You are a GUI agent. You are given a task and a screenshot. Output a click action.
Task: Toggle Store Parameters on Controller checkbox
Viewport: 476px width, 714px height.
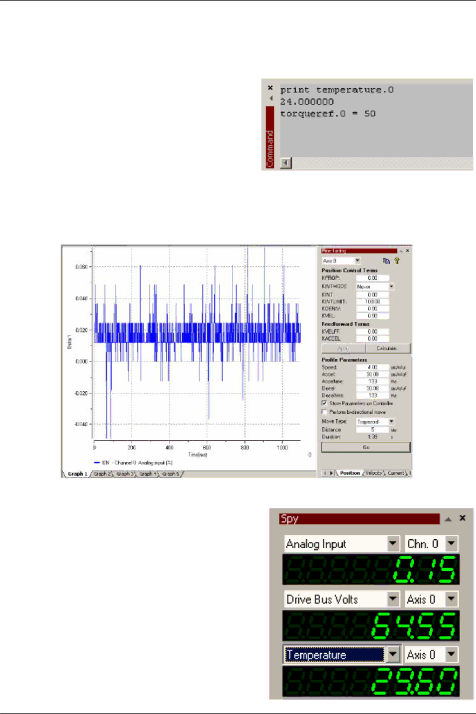pos(324,403)
